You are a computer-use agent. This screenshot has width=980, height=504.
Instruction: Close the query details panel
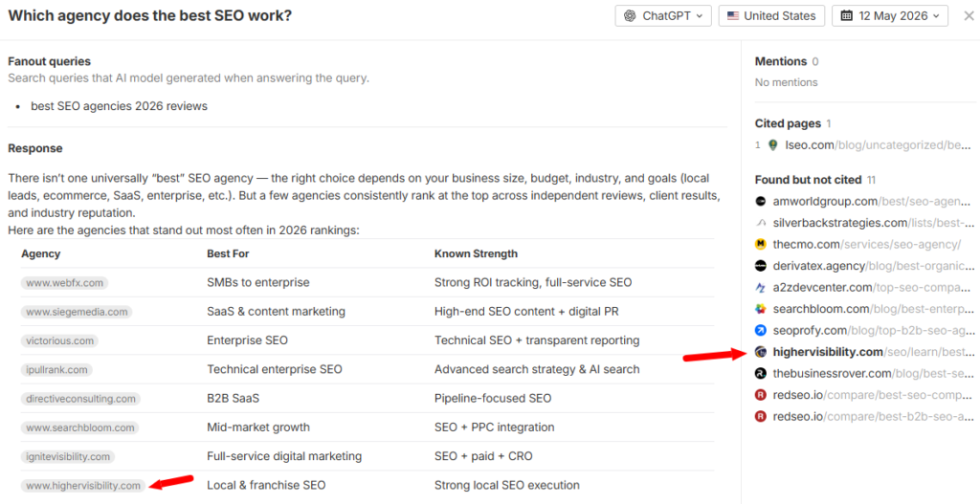click(969, 15)
